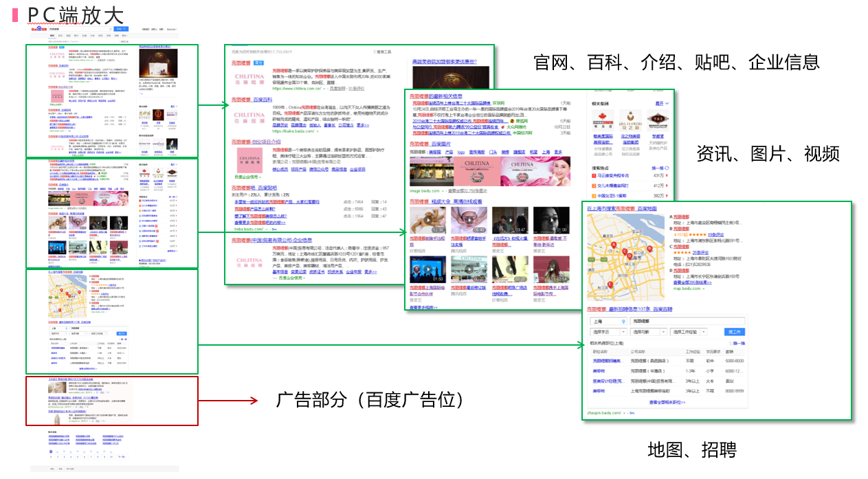Open map listing A 克丽缇娜
The width and height of the screenshot is (868, 479).
[680, 216]
